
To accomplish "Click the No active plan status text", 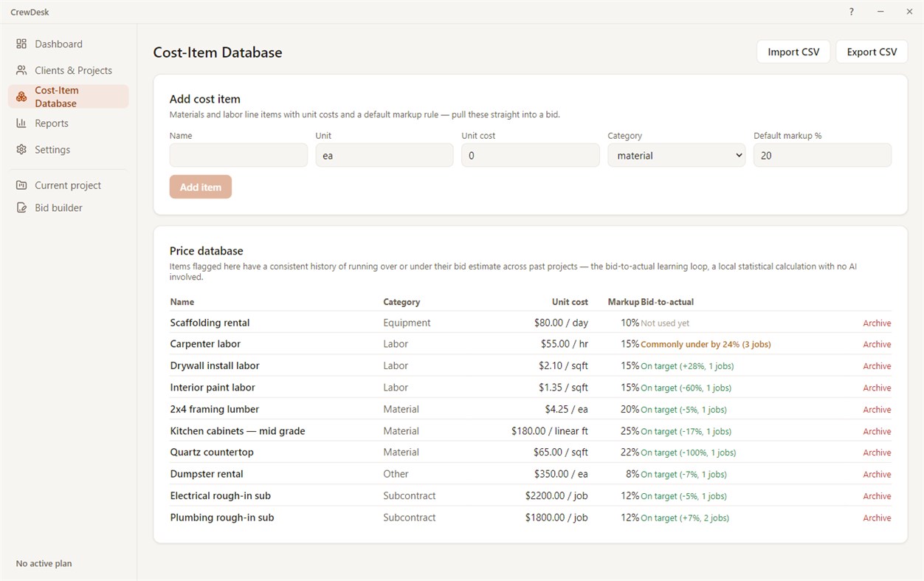I will [44, 564].
